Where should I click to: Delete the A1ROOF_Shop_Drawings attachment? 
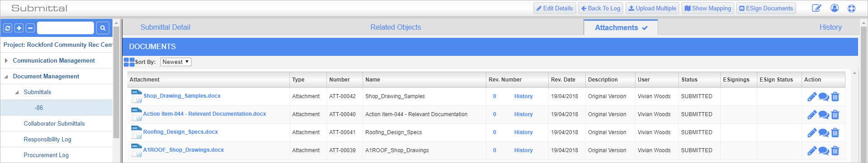pyautogui.click(x=835, y=150)
